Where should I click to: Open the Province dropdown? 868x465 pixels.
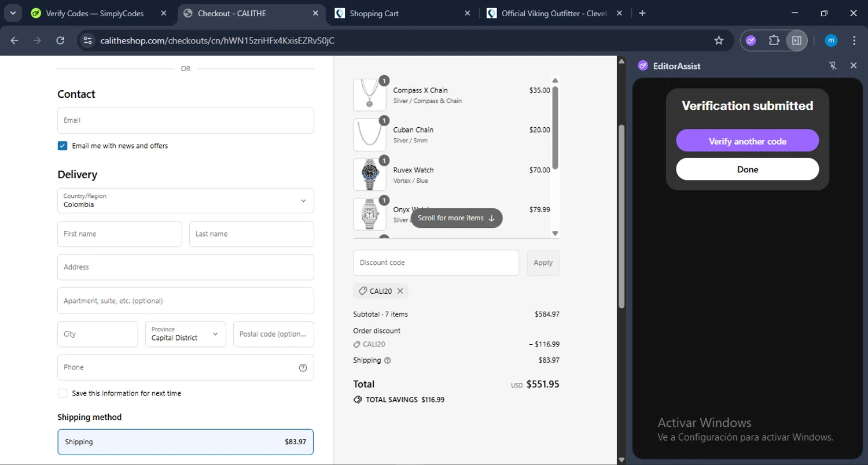pos(186,334)
